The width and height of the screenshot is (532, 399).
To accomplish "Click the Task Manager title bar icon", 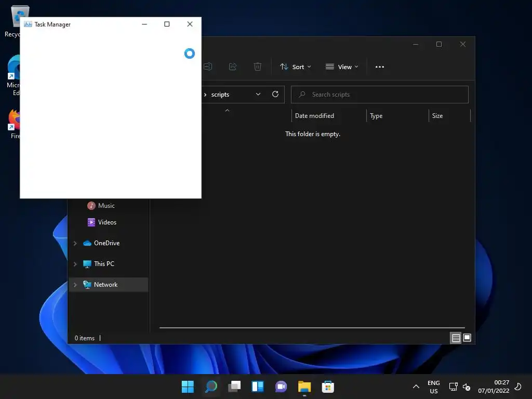I will pyautogui.click(x=28, y=24).
